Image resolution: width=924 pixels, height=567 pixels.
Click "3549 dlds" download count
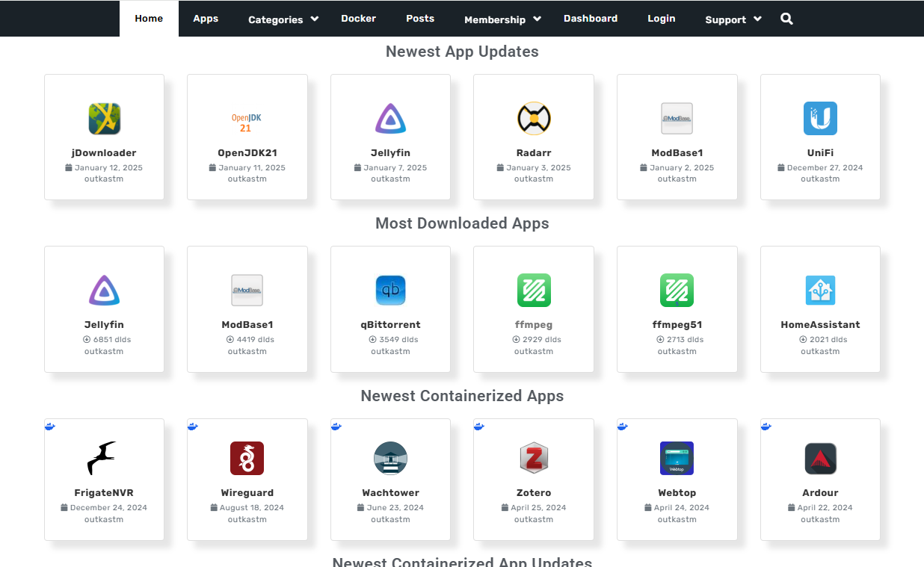tap(399, 339)
